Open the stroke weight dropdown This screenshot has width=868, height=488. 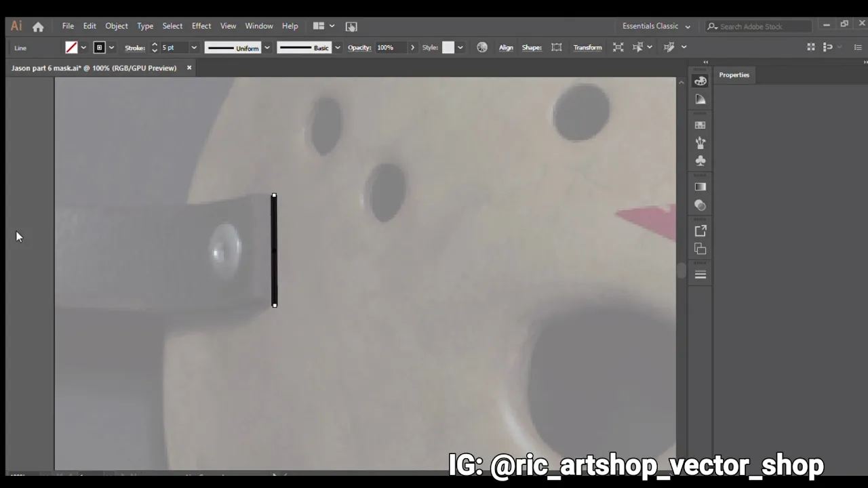click(x=194, y=47)
